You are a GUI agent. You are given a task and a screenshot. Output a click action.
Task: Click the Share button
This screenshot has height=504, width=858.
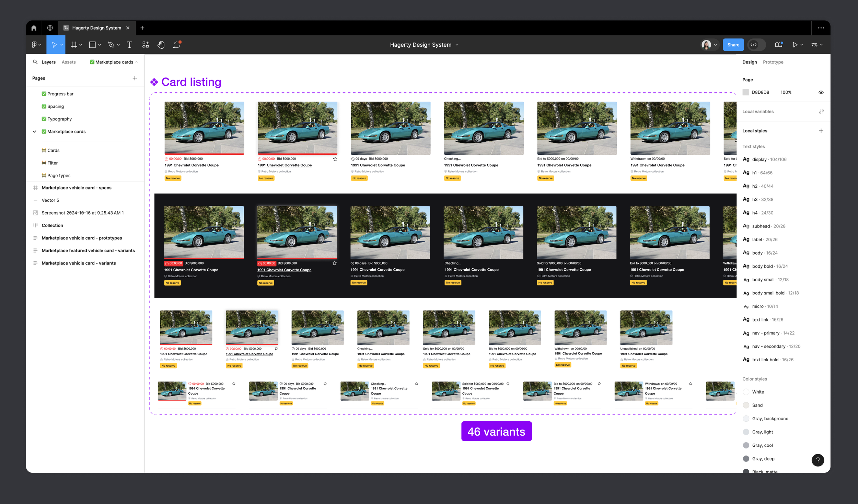[x=733, y=45]
